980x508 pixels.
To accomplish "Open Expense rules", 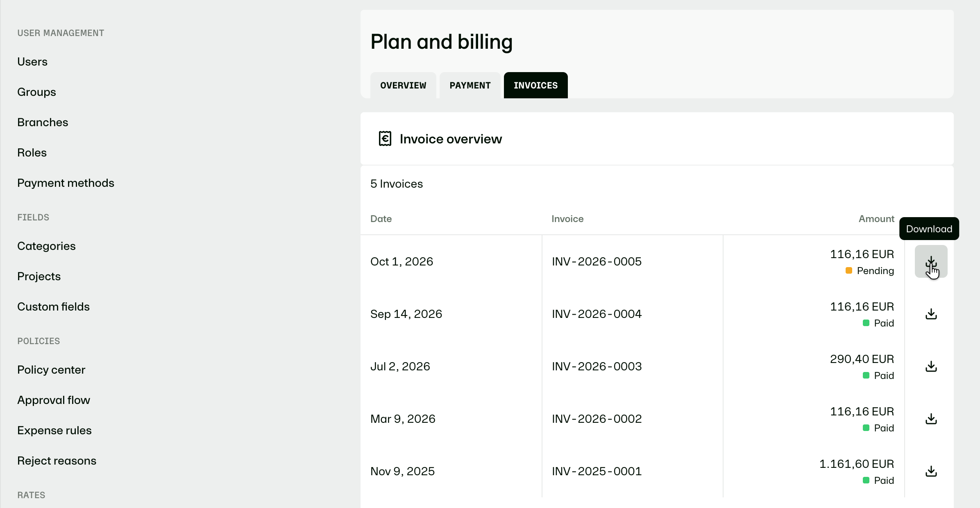I will pyautogui.click(x=54, y=430).
